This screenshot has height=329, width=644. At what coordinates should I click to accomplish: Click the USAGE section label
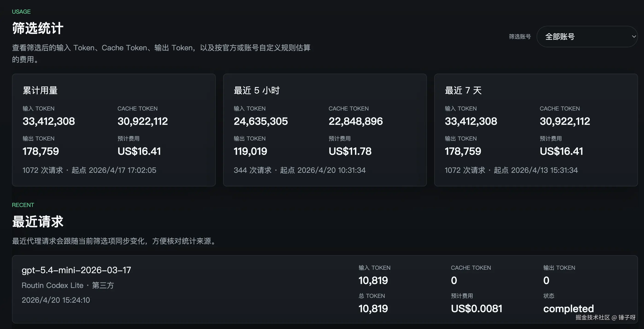coord(21,12)
